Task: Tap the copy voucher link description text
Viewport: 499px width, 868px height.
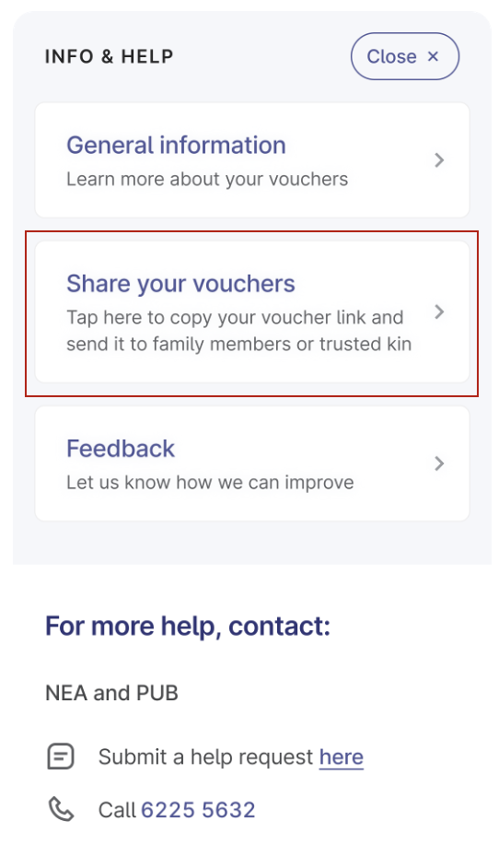Action: click(x=239, y=331)
